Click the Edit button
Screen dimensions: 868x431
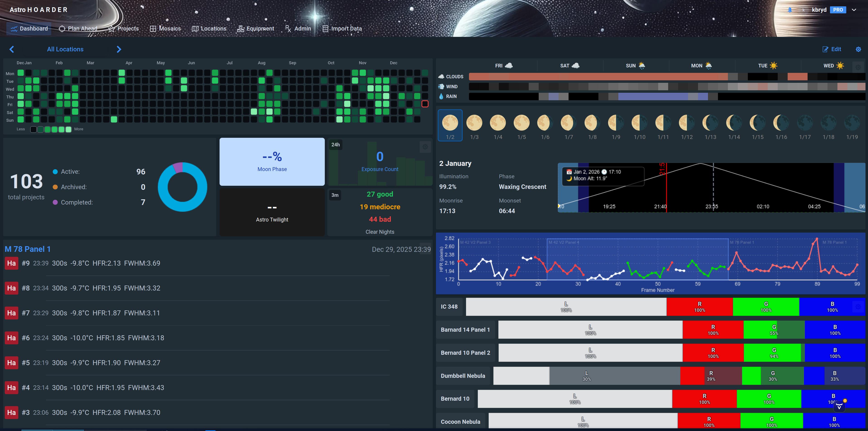(x=832, y=49)
